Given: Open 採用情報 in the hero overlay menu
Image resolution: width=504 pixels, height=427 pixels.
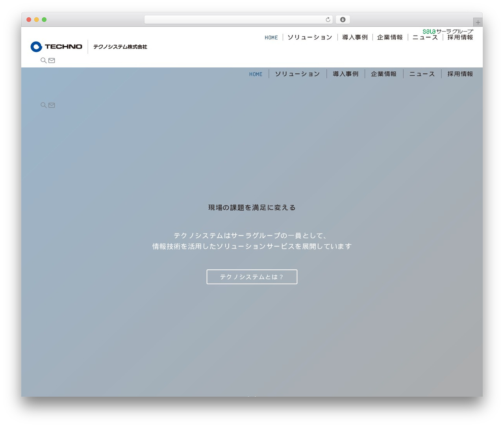Looking at the screenshot, I should click(460, 74).
